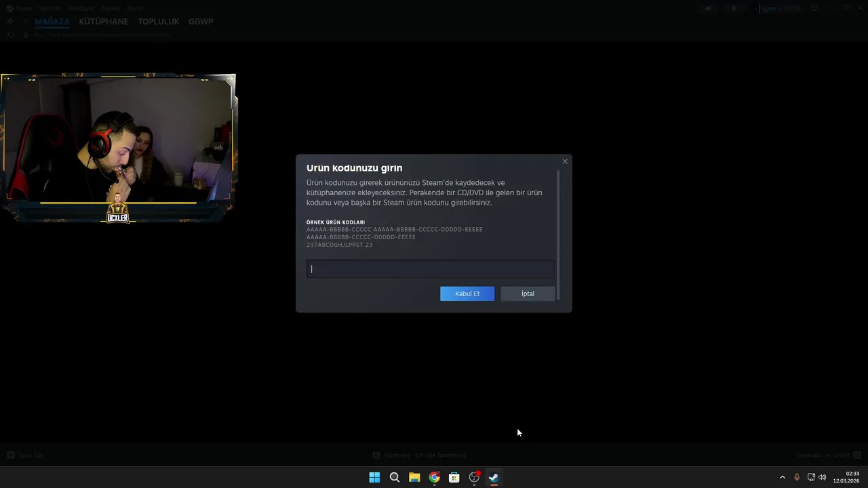Open the Oyunlar menu
The image size is (868, 488).
tap(111, 8)
